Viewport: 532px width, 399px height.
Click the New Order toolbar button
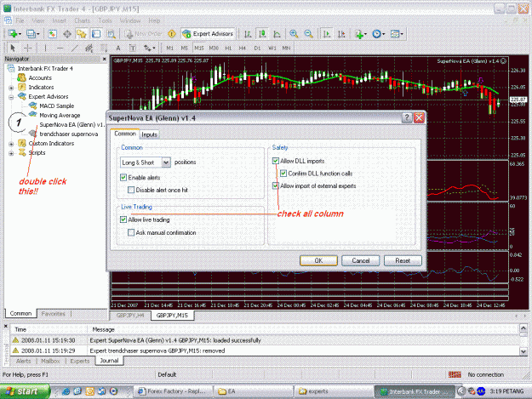(142, 34)
